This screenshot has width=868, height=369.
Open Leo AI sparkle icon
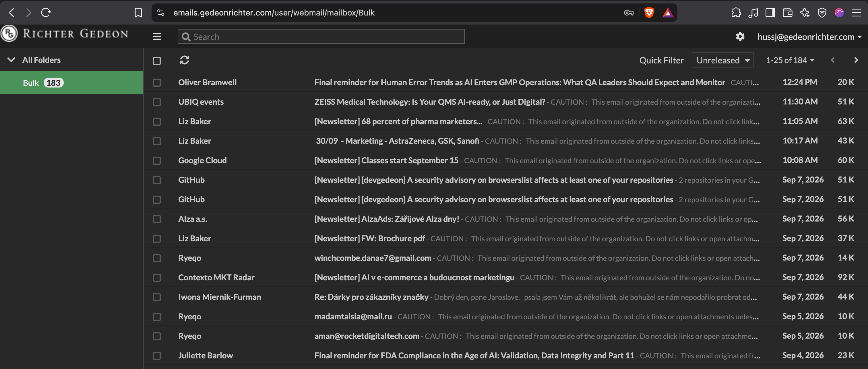[805, 13]
